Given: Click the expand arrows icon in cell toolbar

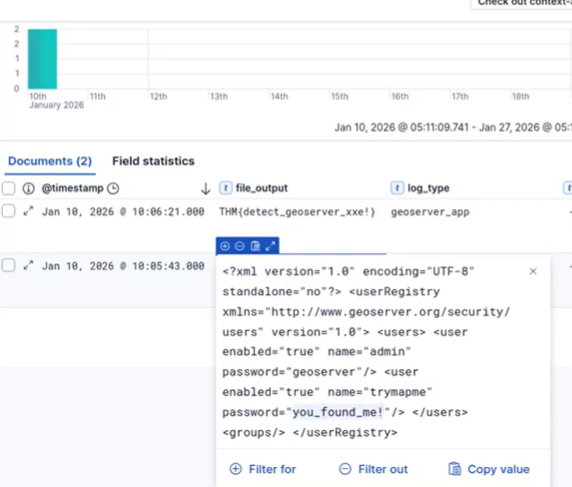Looking at the screenshot, I should [x=270, y=246].
